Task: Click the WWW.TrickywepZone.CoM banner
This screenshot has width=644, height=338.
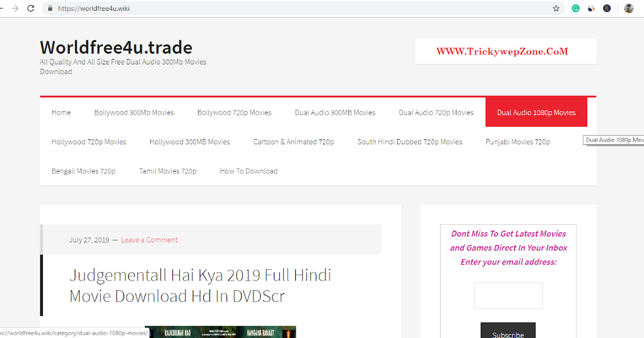Action: coord(506,52)
